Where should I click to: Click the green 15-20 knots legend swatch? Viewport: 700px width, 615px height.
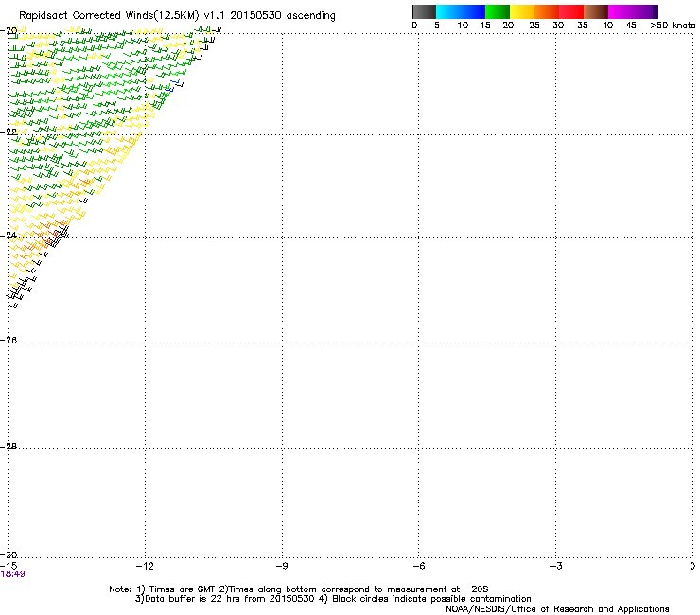pyautogui.click(x=498, y=11)
